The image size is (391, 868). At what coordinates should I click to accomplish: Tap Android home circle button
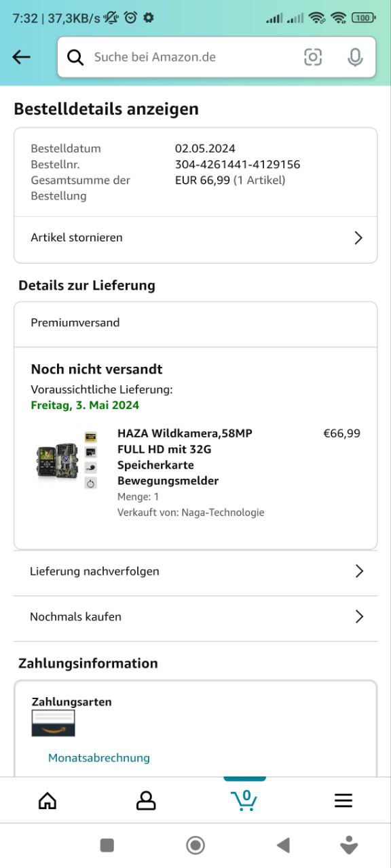click(195, 845)
